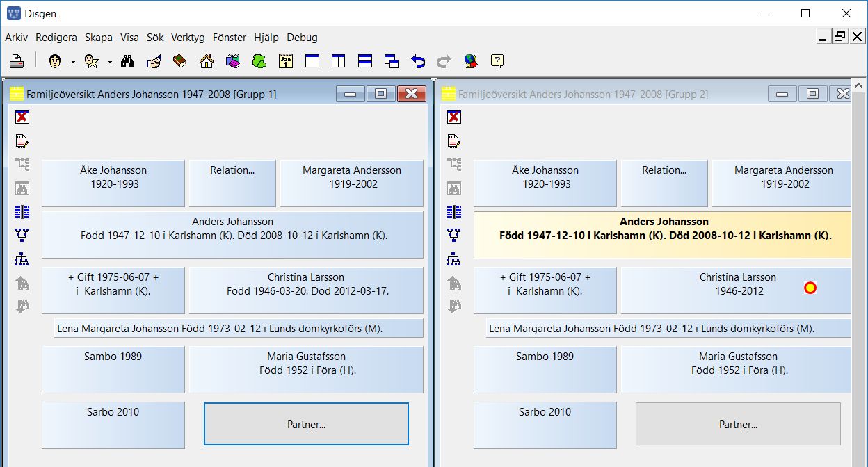Select father Åke Johansson in Grupp 2
The height and width of the screenshot is (467, 868).
coord(545,183)
